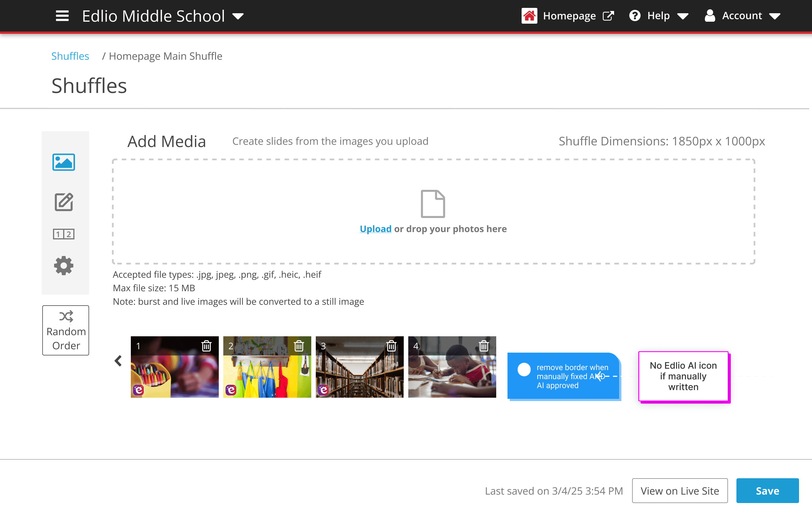Go to the Shuffles breadcrumb link
The width and height of the screenshot is (812, 525).
[x=70, y=56]
